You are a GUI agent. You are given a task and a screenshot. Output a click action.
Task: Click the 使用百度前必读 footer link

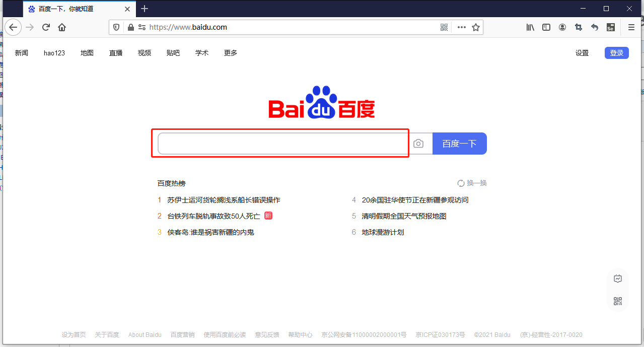click(x=225, y=335)
